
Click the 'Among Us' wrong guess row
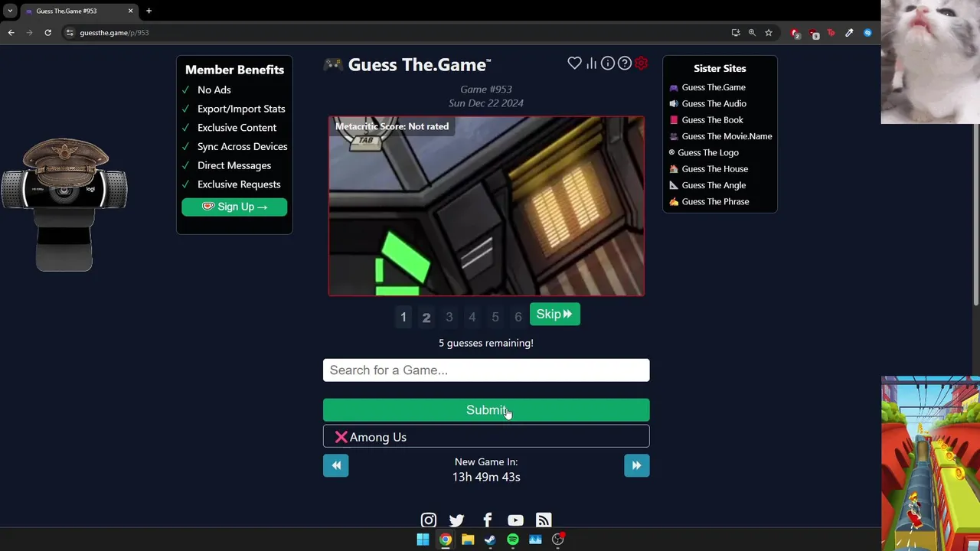point(486,437)
